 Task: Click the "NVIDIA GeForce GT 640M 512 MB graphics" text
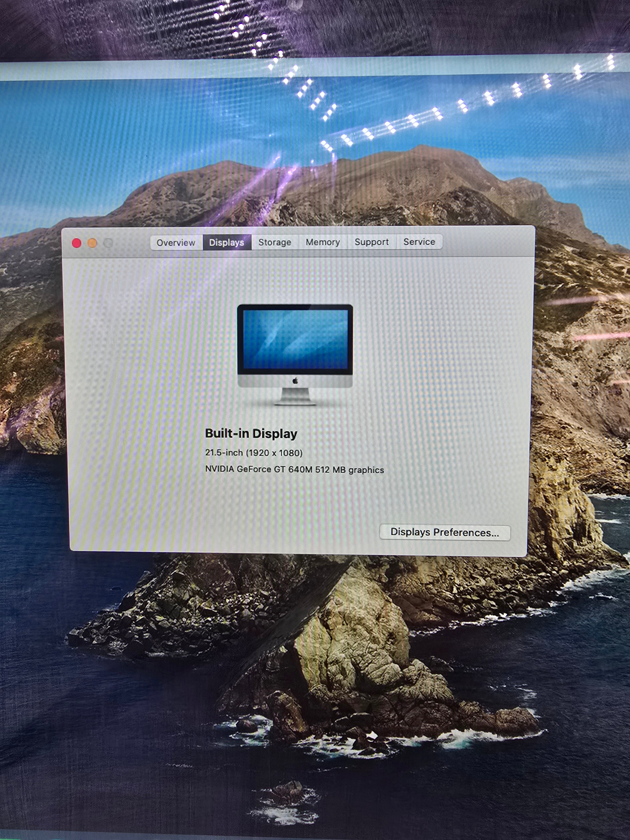coord(295,470)
